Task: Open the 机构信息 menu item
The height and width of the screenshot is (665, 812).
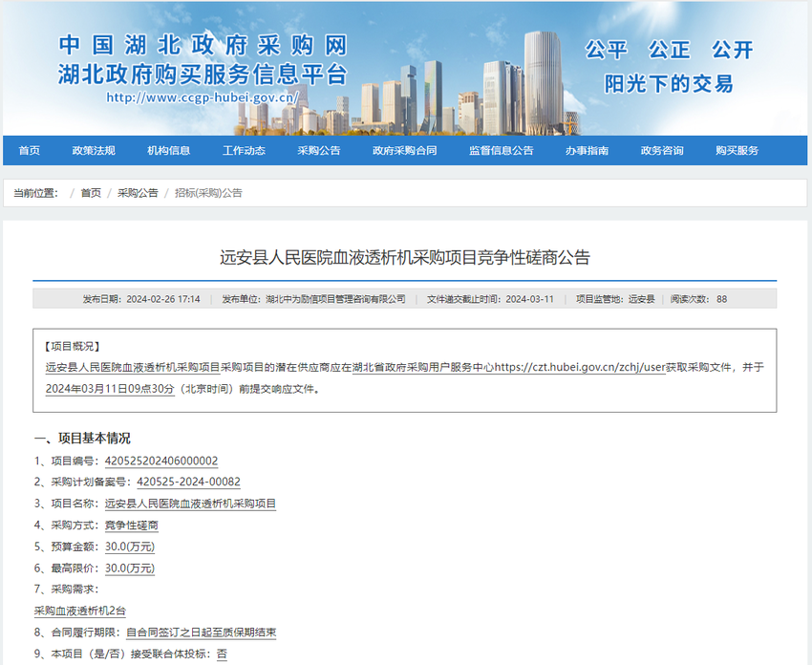Action: pyautogui.click(x=168, y=150)
